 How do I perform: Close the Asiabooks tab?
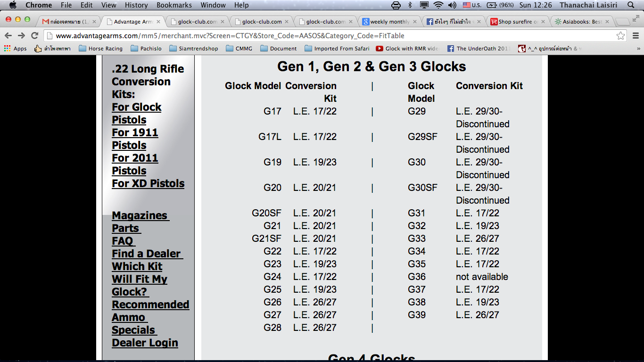click(x=607, y=22)
